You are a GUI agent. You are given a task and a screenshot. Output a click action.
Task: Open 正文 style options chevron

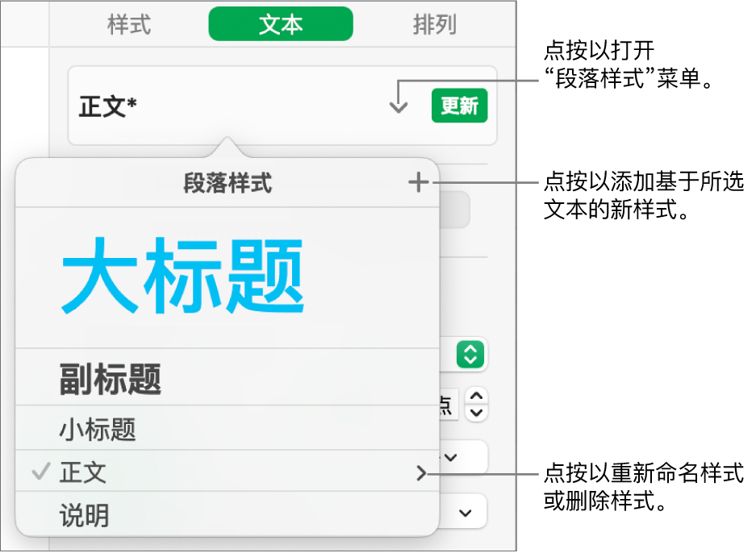click(x=421, y=473)
